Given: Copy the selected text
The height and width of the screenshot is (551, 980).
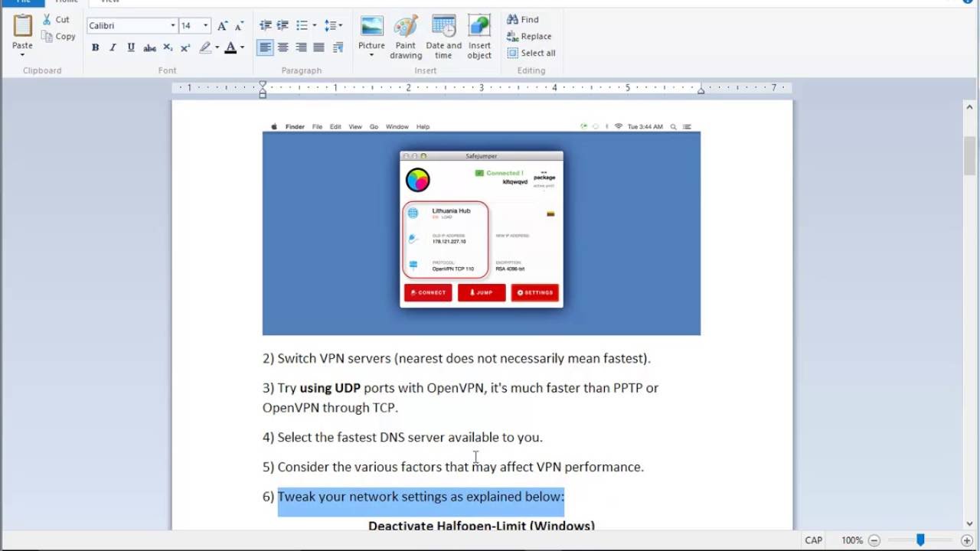Looking at the screenshot, I should (59, 36).
